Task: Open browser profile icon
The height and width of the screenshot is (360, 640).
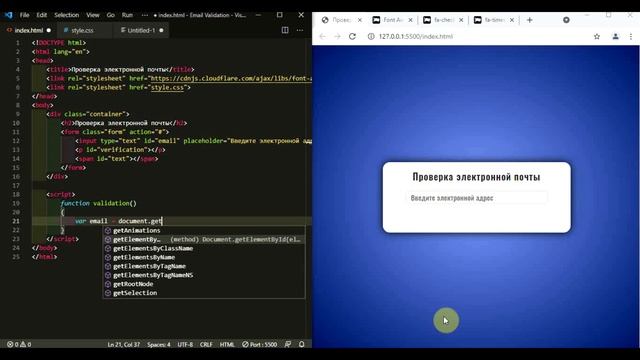Action: pos(615,36)
